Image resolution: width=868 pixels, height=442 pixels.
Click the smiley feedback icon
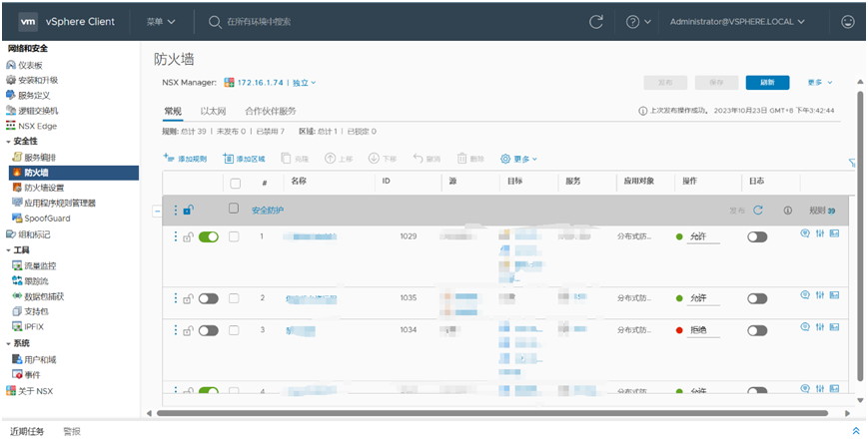(x=847, y=22)
